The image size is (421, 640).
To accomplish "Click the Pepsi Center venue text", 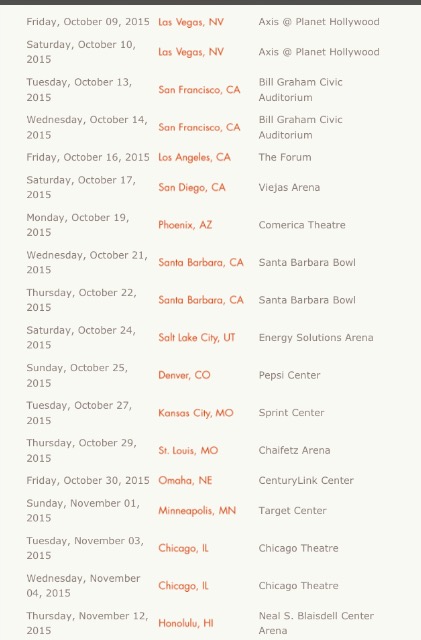I will (x=289, y=375).
